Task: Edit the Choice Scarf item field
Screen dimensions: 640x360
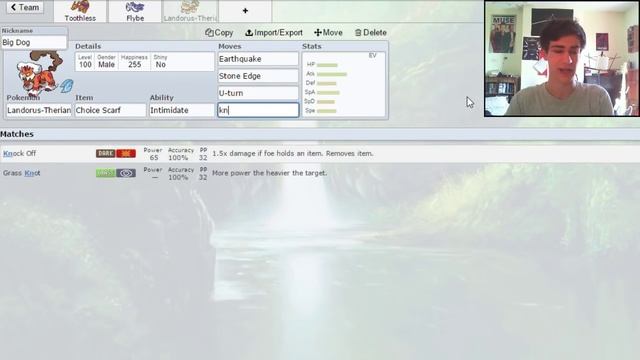Action: pos(110,110)
